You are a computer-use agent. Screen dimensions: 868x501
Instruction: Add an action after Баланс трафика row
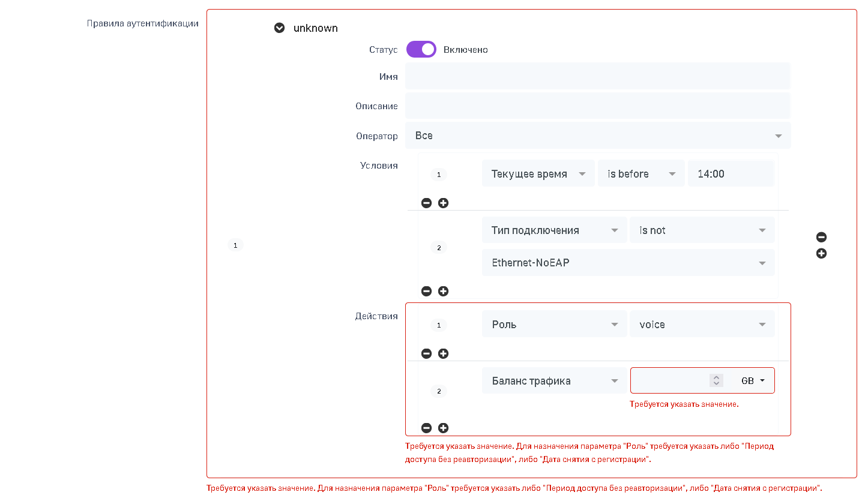tap(443, 428)
